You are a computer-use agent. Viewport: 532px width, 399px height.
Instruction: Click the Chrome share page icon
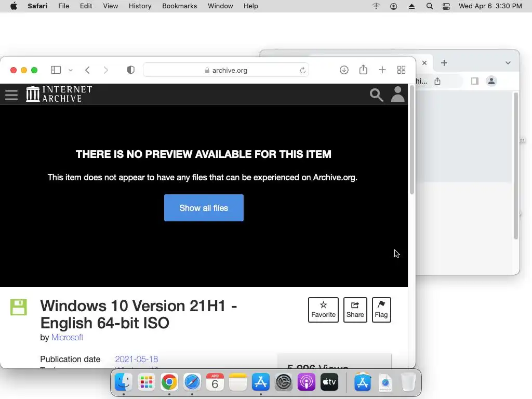(x=437, y=81)
